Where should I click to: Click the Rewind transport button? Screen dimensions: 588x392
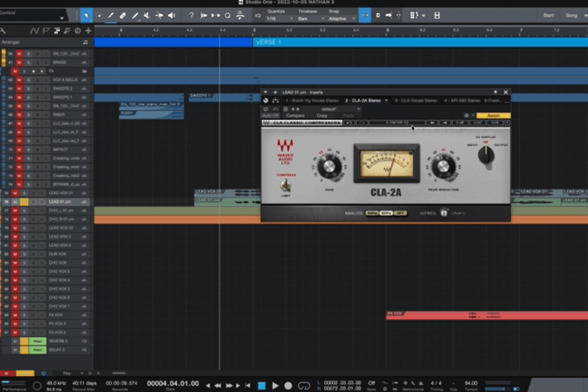(x=218, y=385)
